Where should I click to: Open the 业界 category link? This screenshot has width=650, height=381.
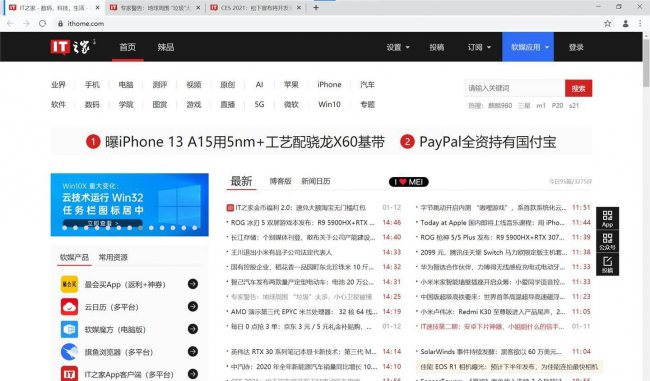coord(58,85)
